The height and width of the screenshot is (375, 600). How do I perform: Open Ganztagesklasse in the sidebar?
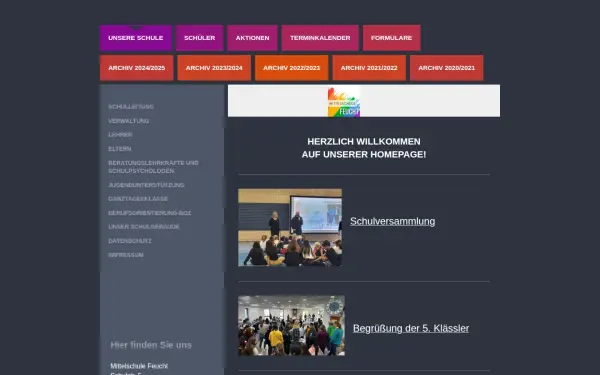[x=138, y=199]
